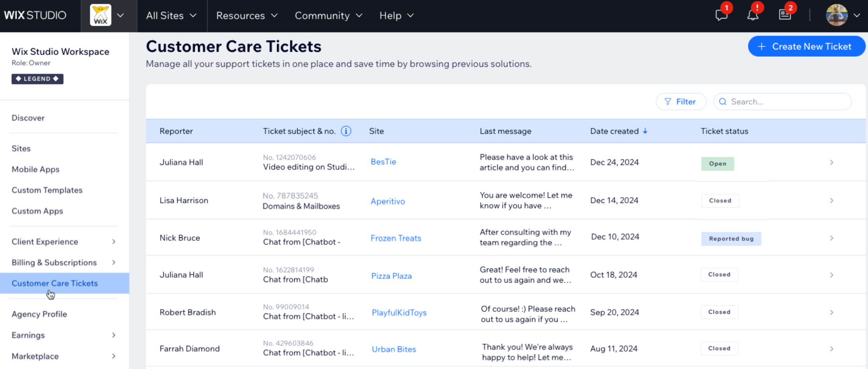Expand the All Sites dropdown
Screen dimensions: 868x369
pyautogui.click(x=172, y=16)
